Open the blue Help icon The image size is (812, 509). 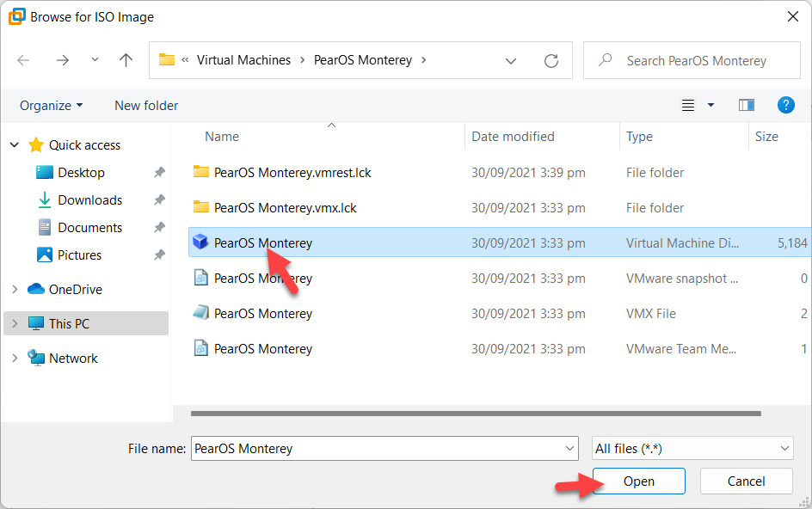click(x=785, y=105)
